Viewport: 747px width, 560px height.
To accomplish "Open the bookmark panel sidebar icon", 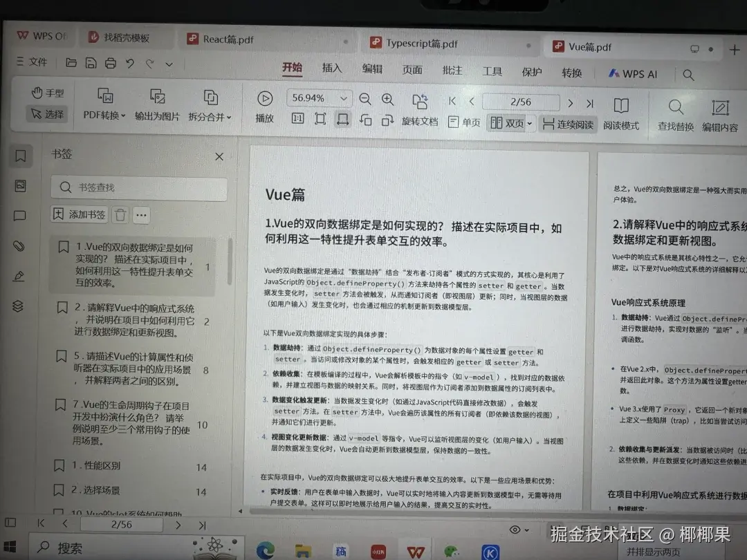I will click(19, 156).
